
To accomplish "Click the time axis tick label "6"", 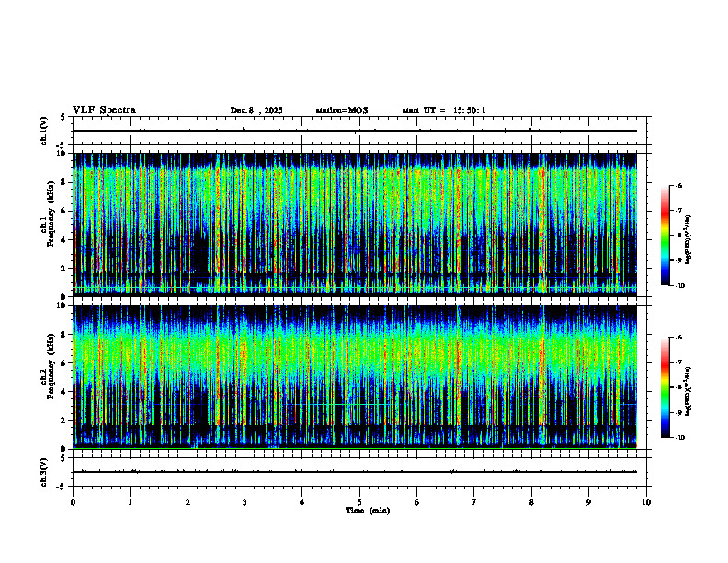I will coord(417,502).
